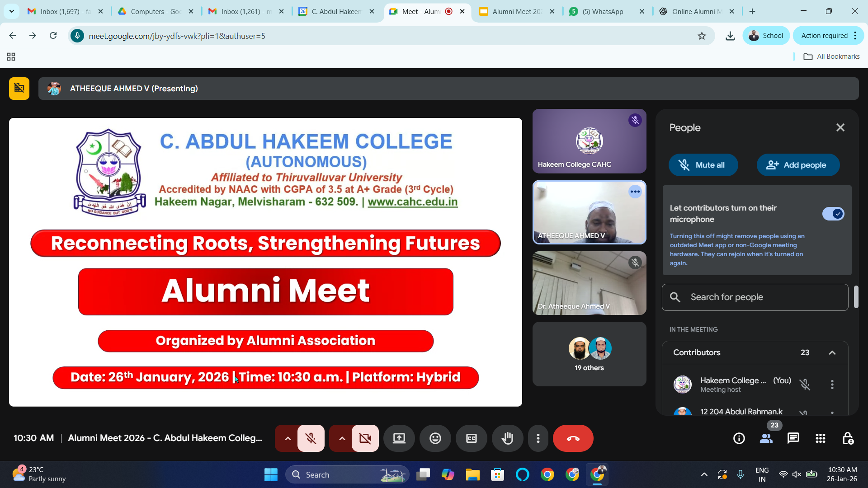Open the activities grid icon
868x488 pixels.
[820, 438]
